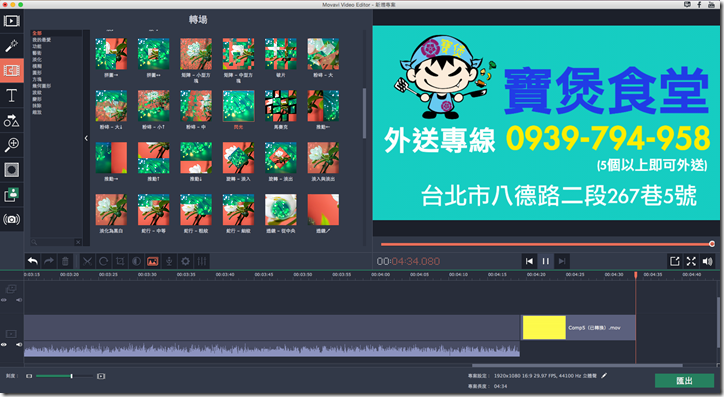Activate the Crop tool

coord(120,261)
